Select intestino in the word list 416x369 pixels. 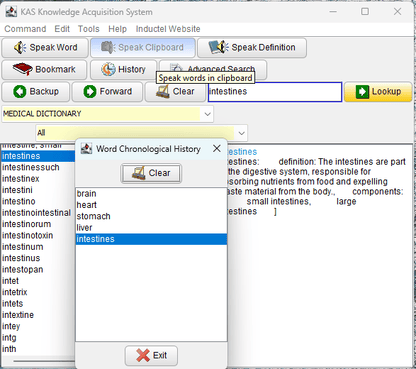[38, 201]
